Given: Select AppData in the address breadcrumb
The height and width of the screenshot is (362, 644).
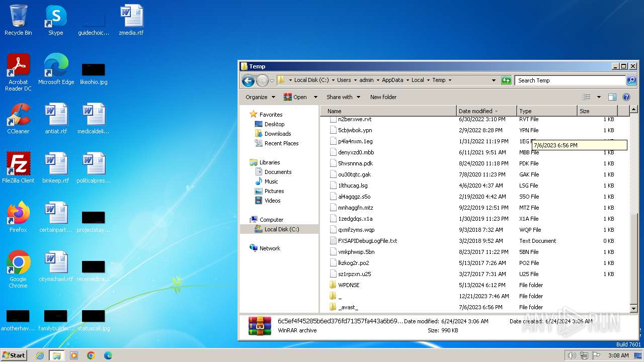Looking at the screenshot, I should [392, 80].
